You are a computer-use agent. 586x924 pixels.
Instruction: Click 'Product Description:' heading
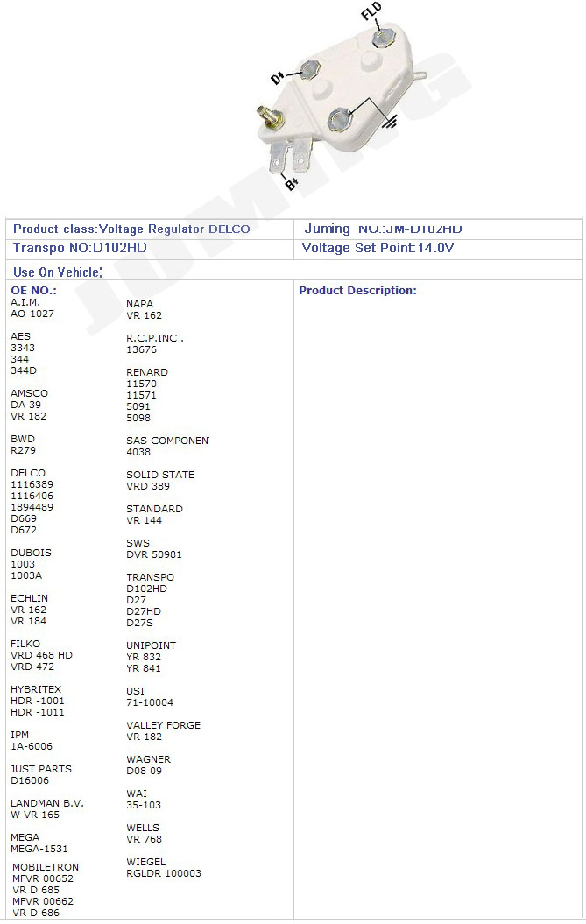click(357, 291)
